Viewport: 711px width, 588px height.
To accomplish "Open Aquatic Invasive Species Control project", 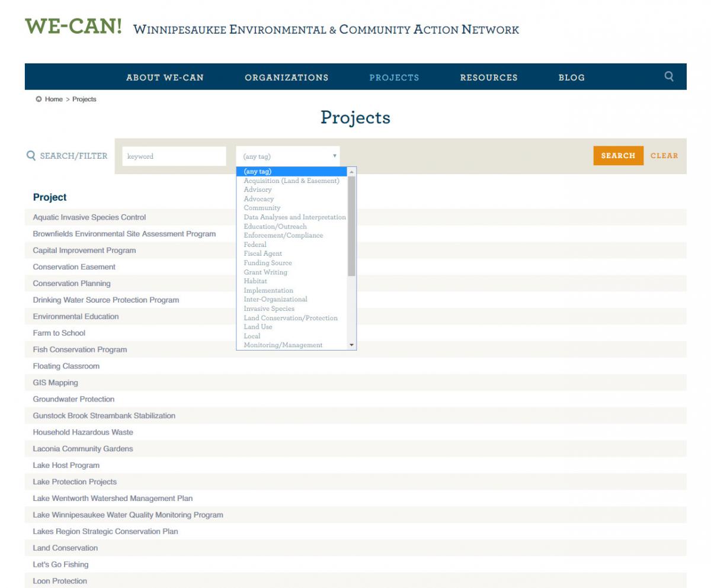I will coord(89,217).
